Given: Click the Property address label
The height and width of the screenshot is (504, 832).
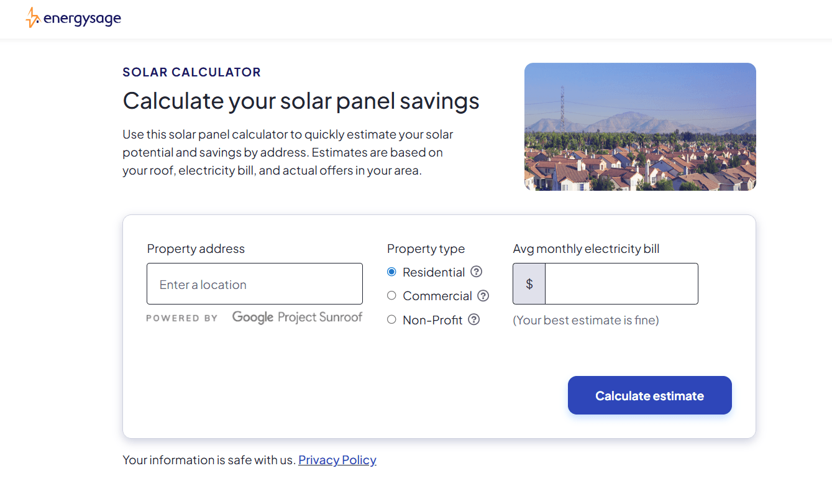Looking at the screenshot, I should tap(195, 249).
